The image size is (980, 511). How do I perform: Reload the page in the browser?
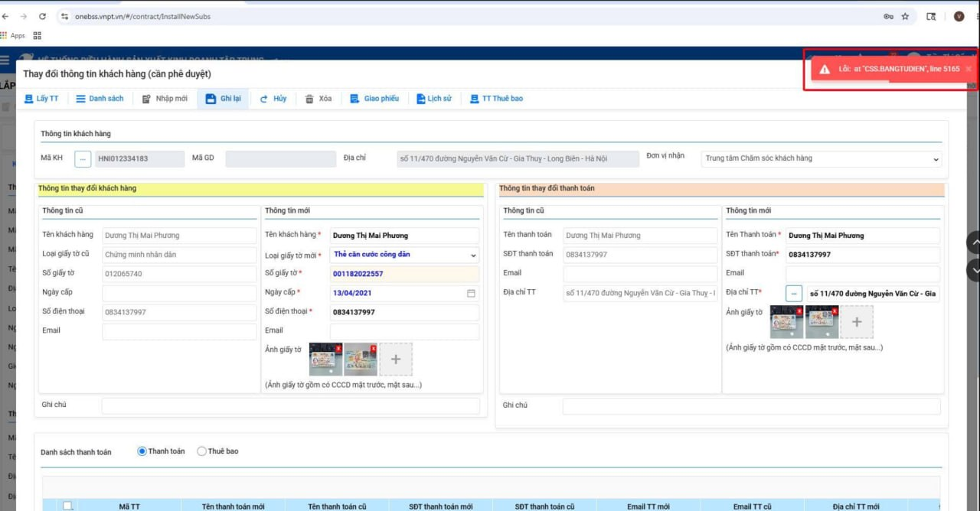click(41, 15)
